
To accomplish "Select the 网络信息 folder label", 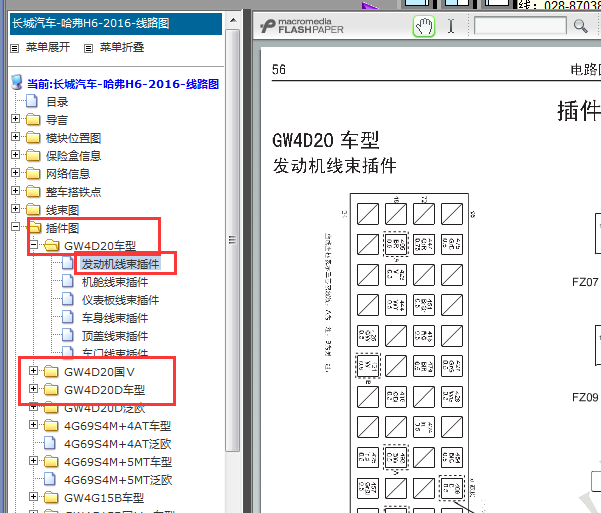I will click(68, 174).
